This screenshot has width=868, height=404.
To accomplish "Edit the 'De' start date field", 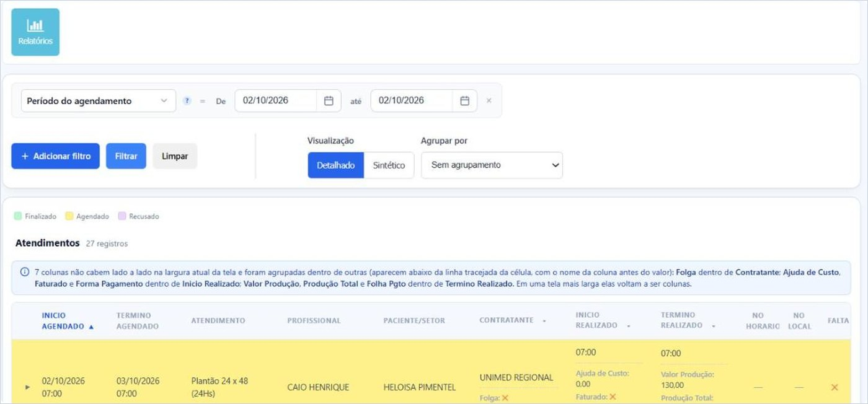I will [x=276, y=100].
